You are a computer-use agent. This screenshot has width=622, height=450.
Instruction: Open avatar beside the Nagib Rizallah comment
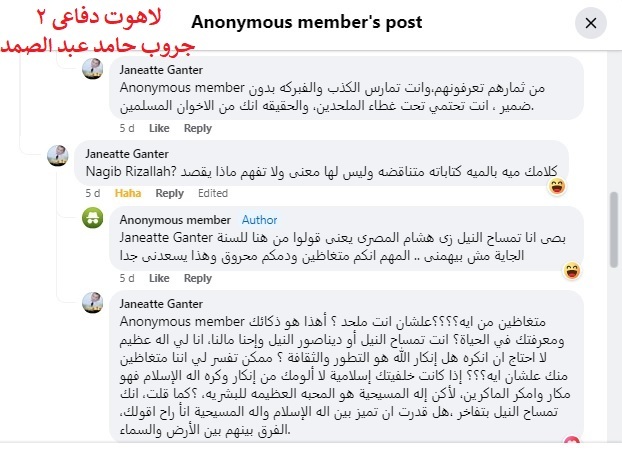[x=58, y=155]
